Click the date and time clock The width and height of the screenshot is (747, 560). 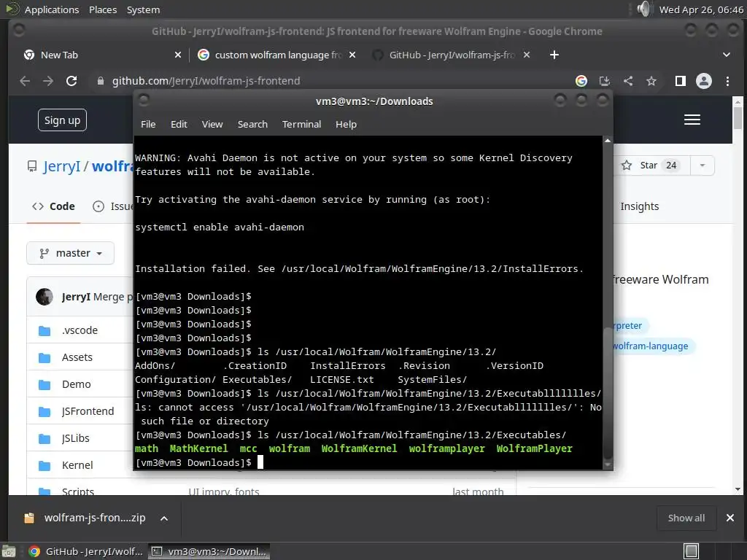(x=701, y=9)
